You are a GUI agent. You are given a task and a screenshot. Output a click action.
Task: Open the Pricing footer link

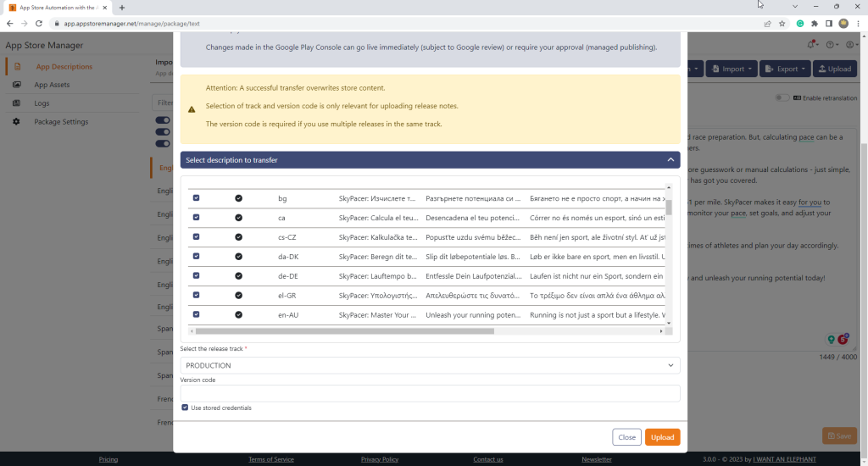tap(108, 459)
